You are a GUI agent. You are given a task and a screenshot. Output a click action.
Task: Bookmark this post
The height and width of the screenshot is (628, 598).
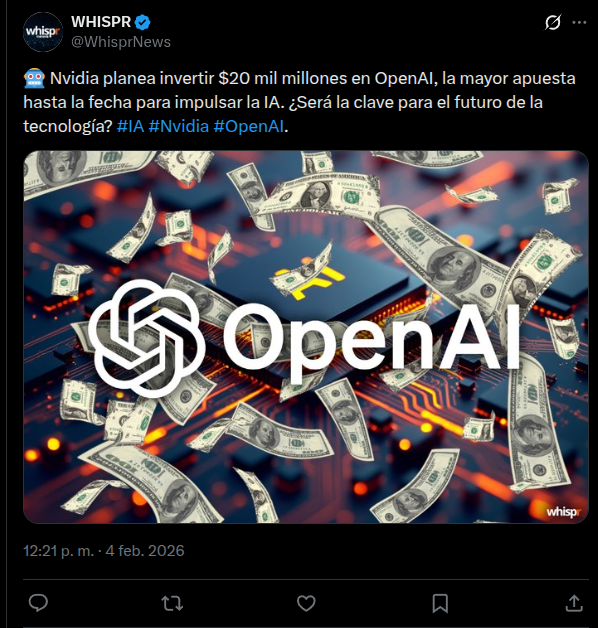click(x=440, y=603)
